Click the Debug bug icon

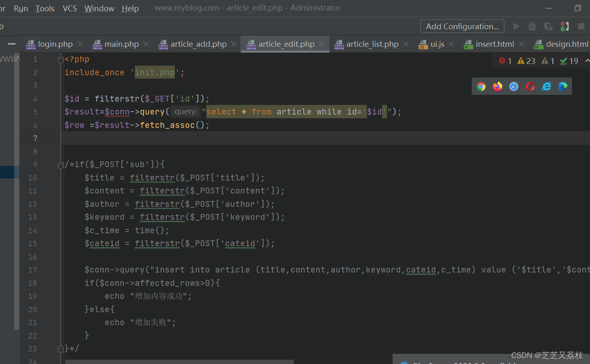click(x=532, y=26)
